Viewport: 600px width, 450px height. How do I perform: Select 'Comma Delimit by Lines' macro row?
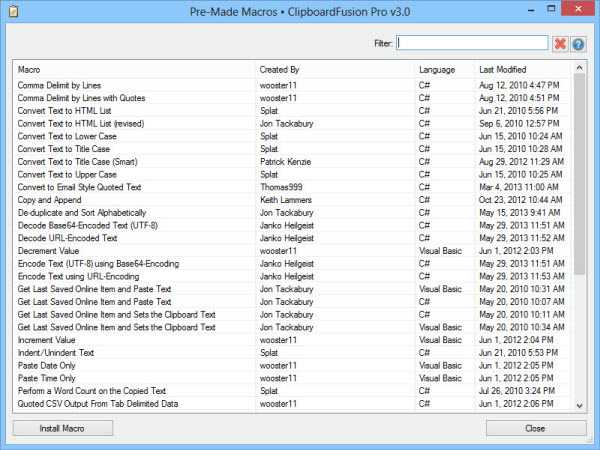(293, 85)
